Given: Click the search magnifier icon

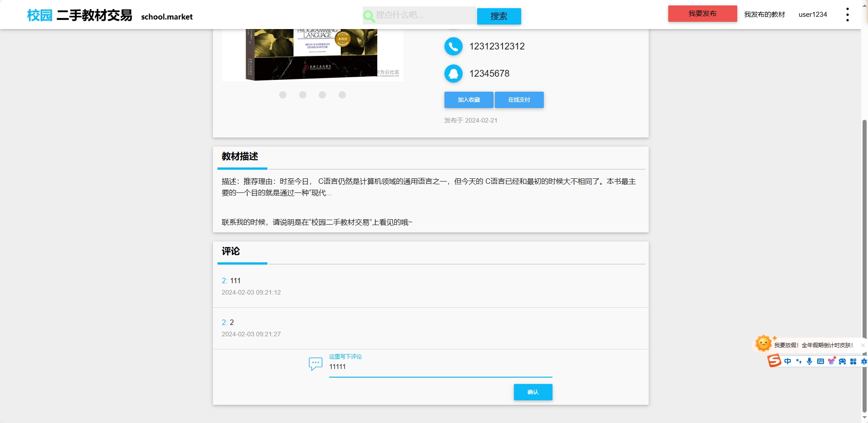Looking at the screenshot, I should click(x=369, y=16).
